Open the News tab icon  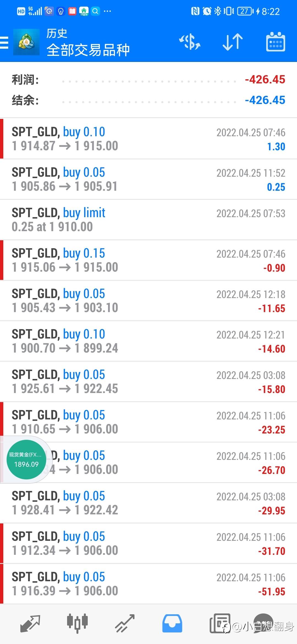click(x=220, y=623)
